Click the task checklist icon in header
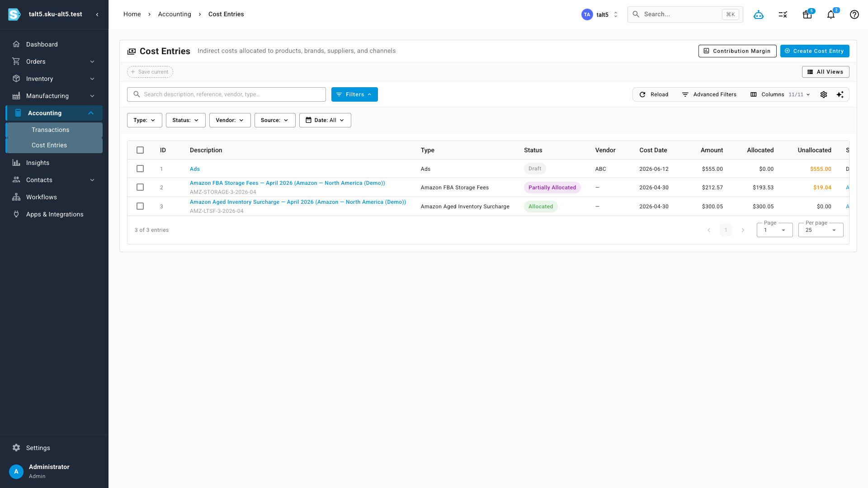The height and width of the screenshot is (488, 868). click(x=783, y=14)
